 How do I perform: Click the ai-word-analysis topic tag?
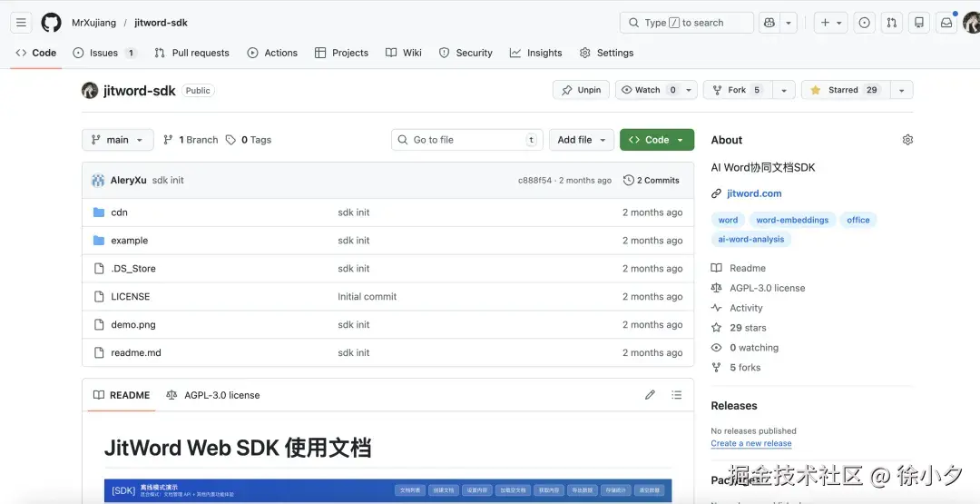point(751,239)
